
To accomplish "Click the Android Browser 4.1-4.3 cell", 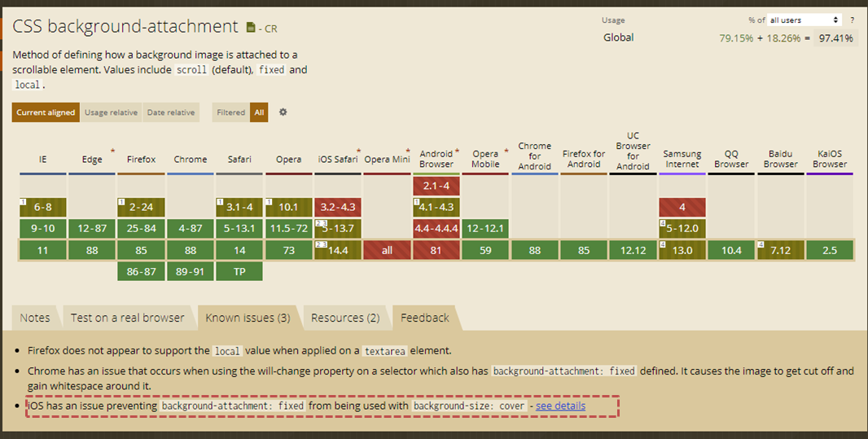I will [x=436, y=207].
